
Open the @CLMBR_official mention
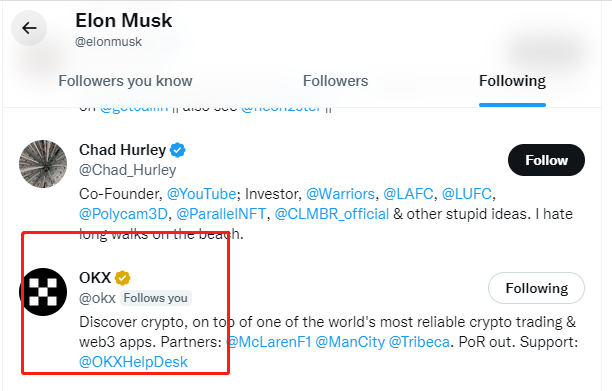[x=332, y=214]
